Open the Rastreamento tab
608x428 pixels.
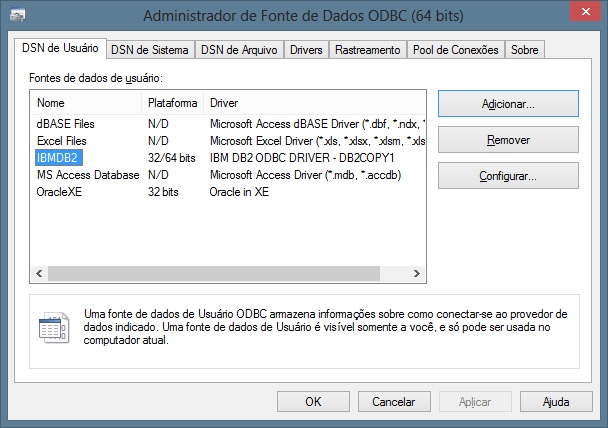tap(367, 49)
